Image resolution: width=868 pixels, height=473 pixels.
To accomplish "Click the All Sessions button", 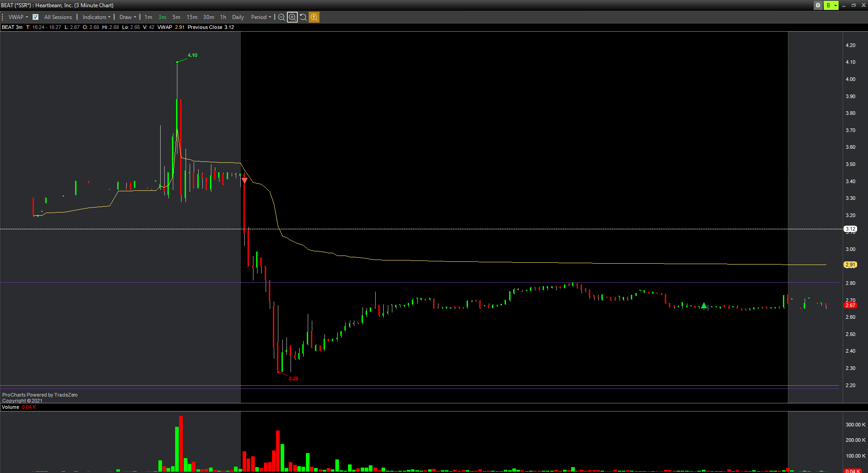I will [58, 17].
